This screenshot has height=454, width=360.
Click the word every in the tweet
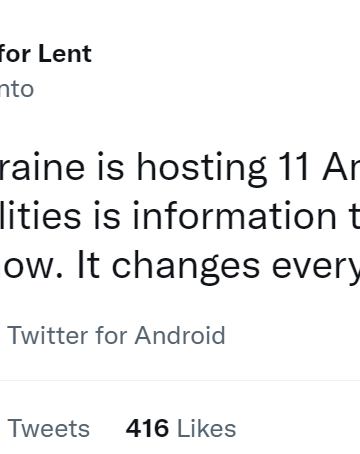click(316, 269)
